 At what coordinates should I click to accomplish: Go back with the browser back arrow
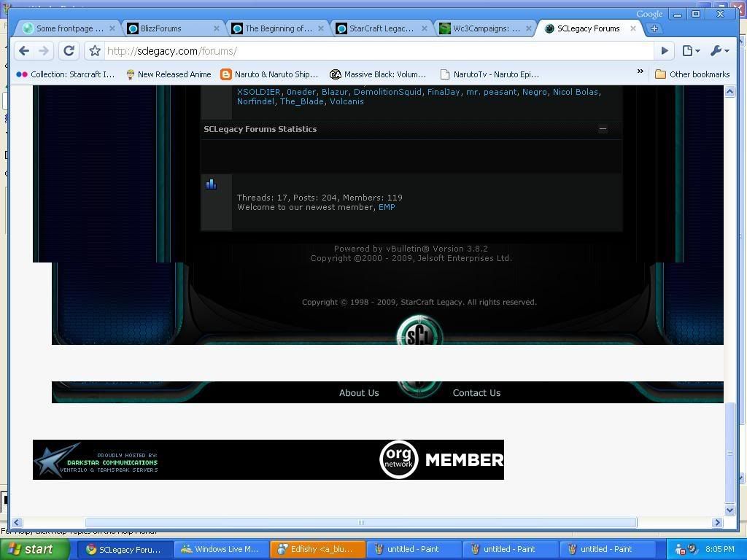click(x=24, y=50)
